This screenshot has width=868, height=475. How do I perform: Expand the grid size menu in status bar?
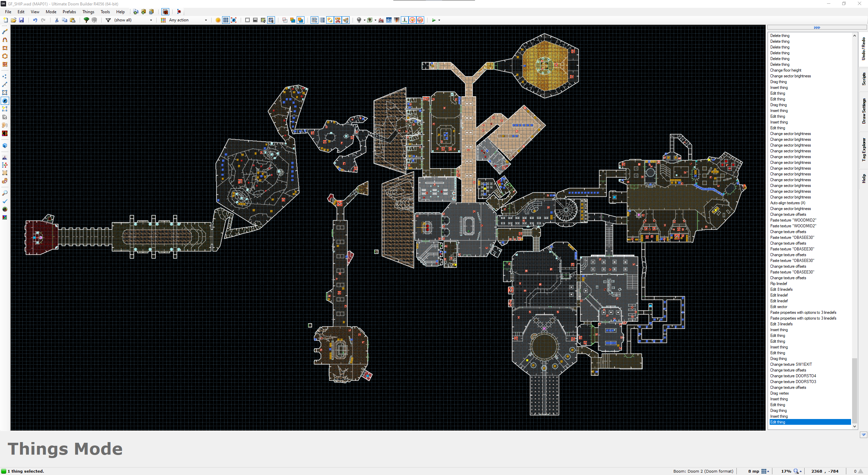click(x=765, y=471)
